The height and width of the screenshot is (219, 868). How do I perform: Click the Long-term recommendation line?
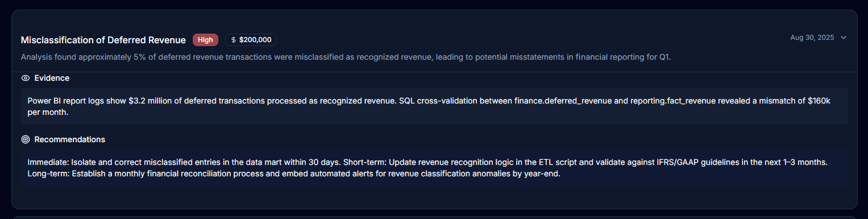(294, 173)
